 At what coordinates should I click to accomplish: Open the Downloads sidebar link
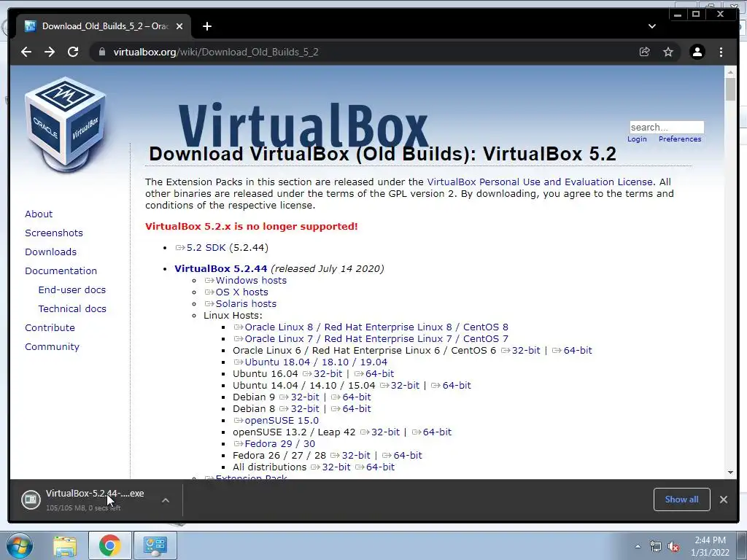[50, 252]
